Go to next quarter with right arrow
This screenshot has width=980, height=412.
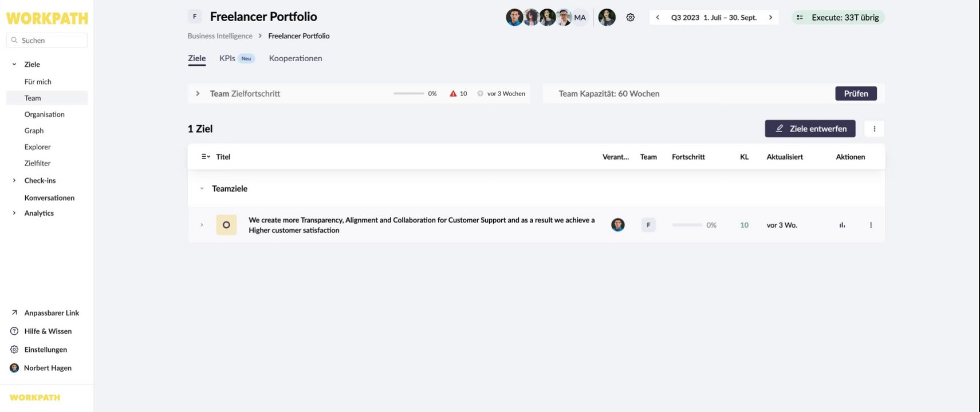(x=770, y=18)
